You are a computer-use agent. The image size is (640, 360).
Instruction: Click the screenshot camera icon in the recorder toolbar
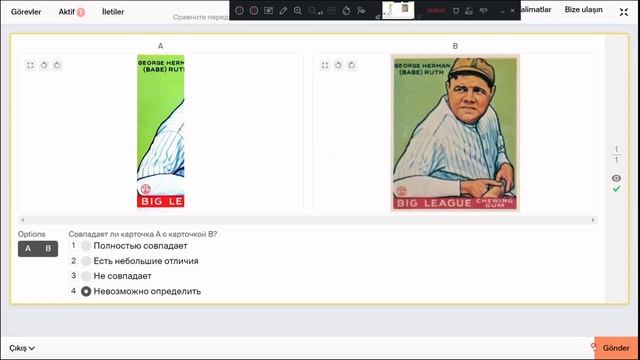[x=269, y=11]
